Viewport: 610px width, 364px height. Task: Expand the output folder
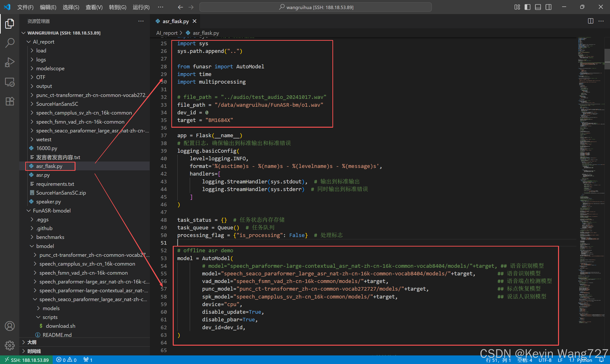point(85,86)
